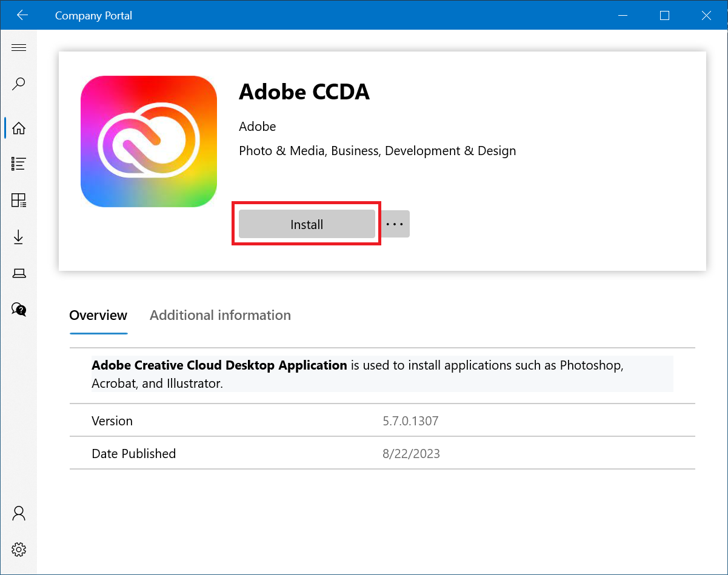This screenshot has height=575, width=728.
Task: Open search from the sidebar
Action: (x=19, y=84)
